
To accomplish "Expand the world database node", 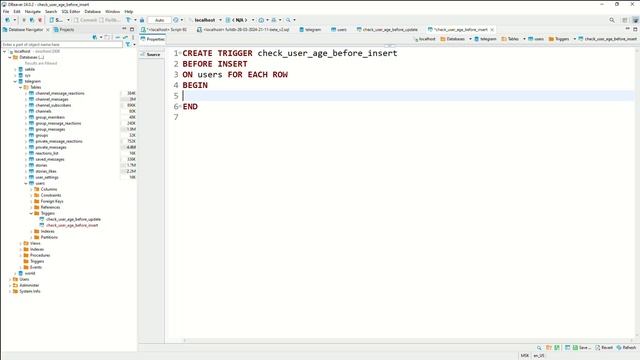I will pyautogui.click(x=16, y=273).
